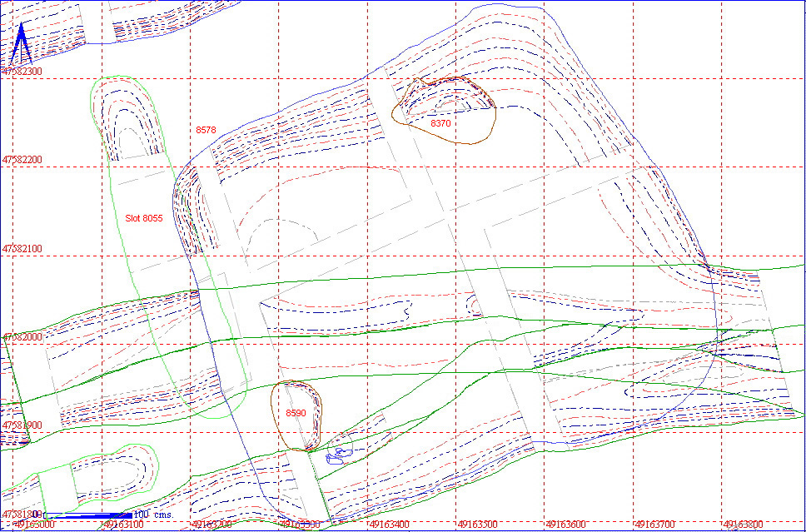
Task: Select easting label 49163400
Action: point(388,525)
